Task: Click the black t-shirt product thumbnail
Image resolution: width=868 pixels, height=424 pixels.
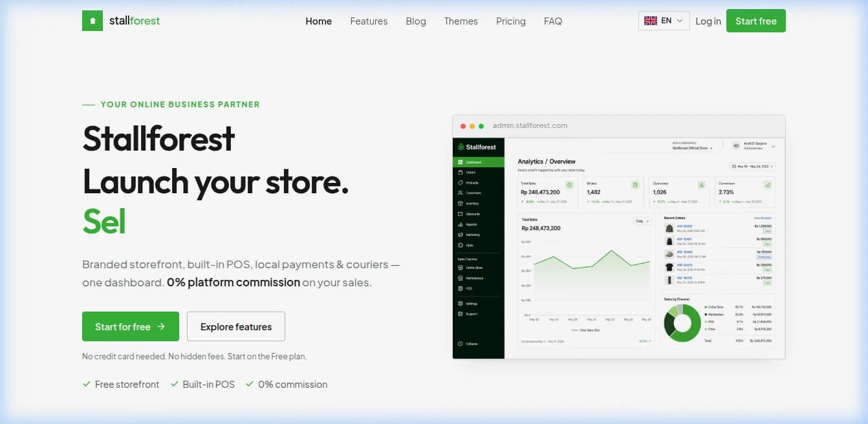Action: [x=669, y=266]
